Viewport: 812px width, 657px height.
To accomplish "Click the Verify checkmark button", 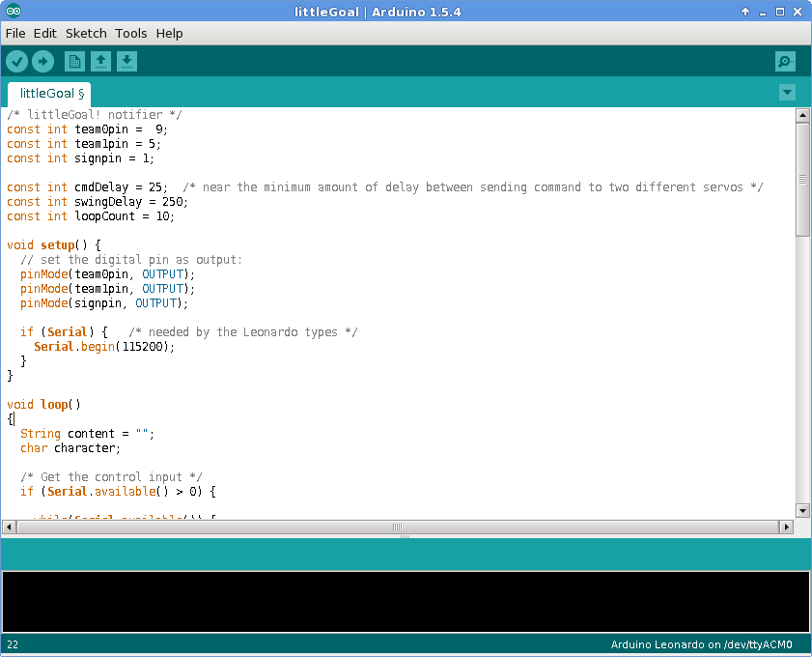I will (16, 62).
